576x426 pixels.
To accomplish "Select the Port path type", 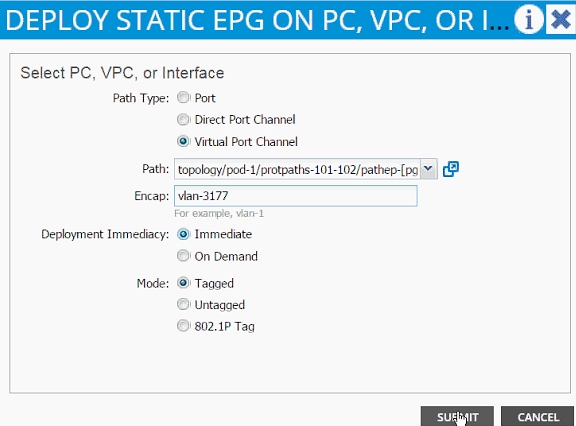I will [x=183, y=98].
